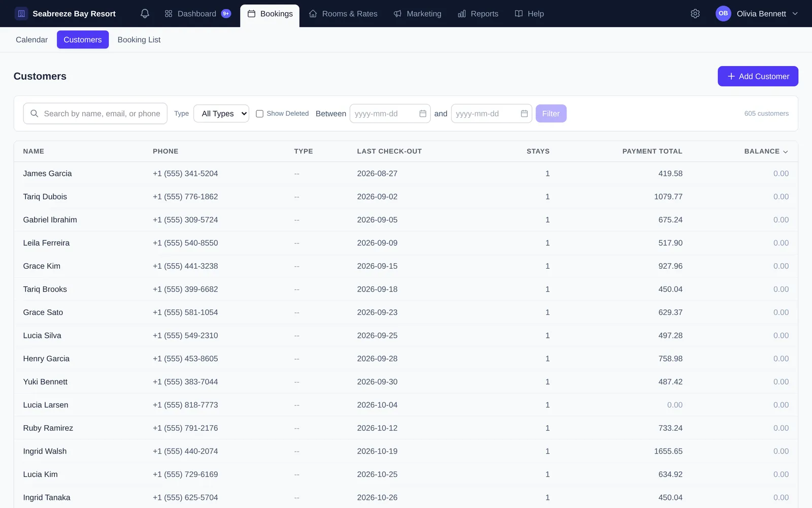The width and height of the screenshot is (812, 508).
Task: Focus the search by name, email, or phone field
Action: click(95, 114)
